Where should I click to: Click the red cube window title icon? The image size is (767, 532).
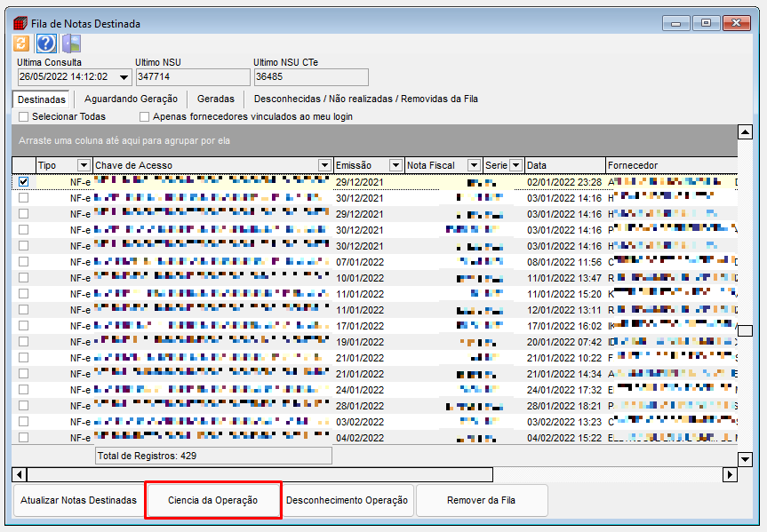20,23
